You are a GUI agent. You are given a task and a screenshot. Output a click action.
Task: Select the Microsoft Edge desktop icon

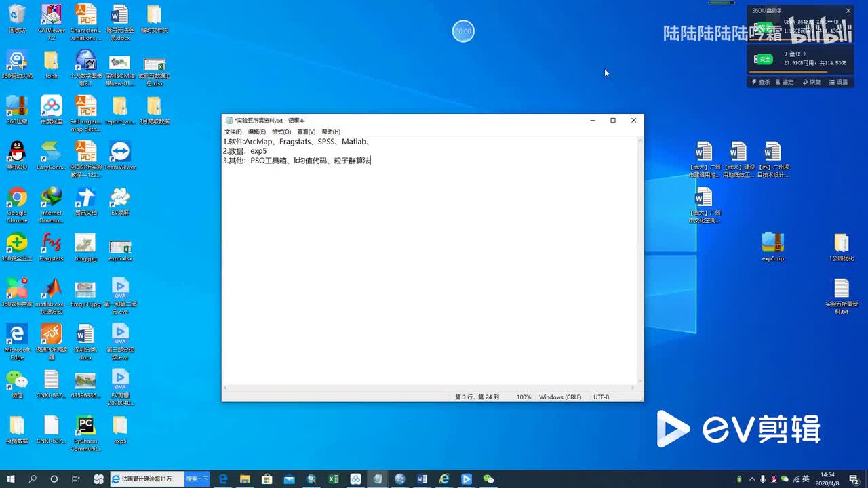(x=17, y=342)
